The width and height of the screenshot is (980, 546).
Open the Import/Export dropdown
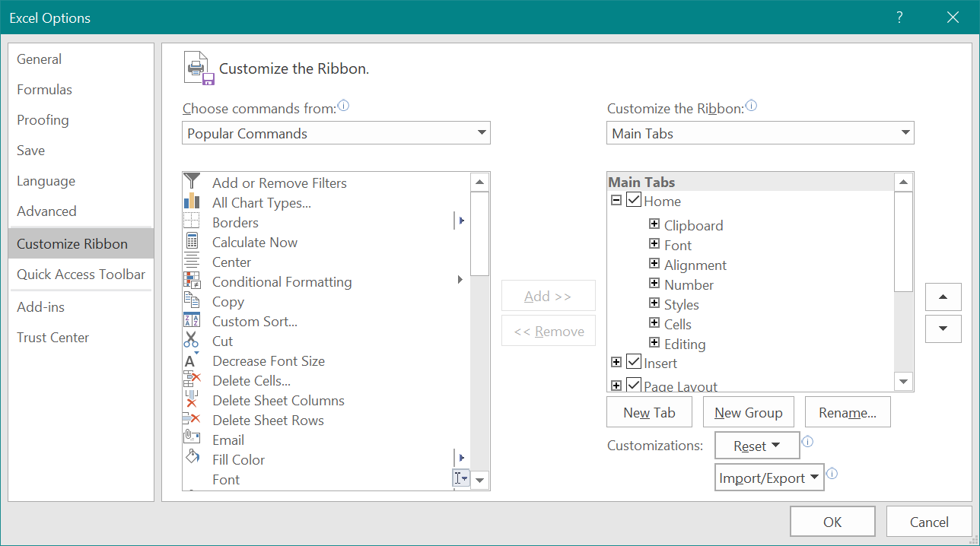[769, 477]
